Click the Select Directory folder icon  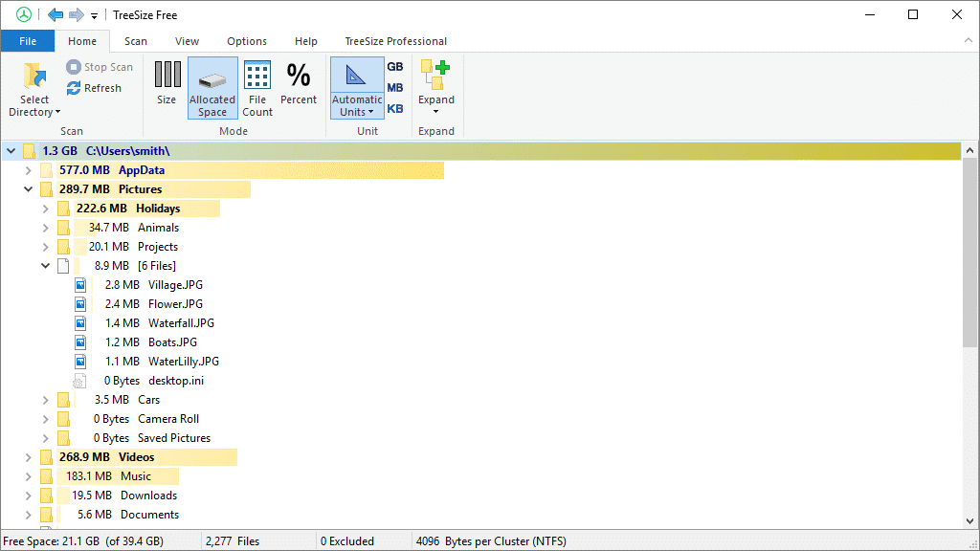[x=34, y=76]
